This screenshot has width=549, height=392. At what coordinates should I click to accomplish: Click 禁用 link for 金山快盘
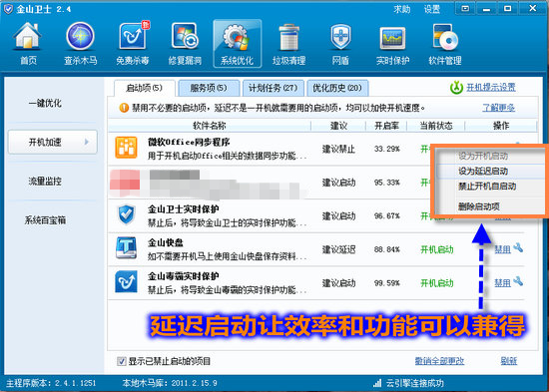tap(502, 249)
